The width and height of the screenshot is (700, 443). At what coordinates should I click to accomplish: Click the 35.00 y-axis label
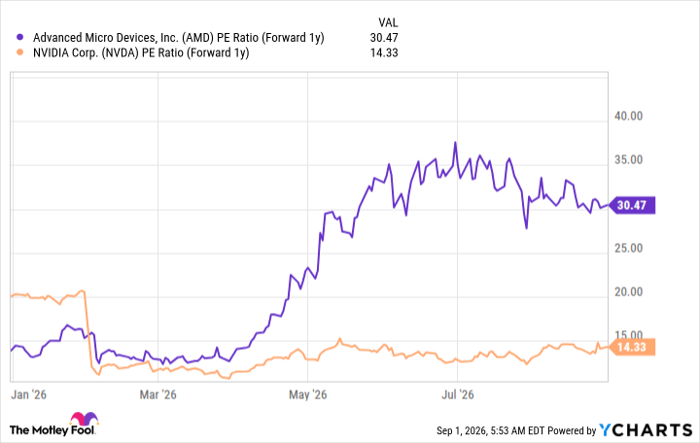pyautogui.click(x=629, y=160)
